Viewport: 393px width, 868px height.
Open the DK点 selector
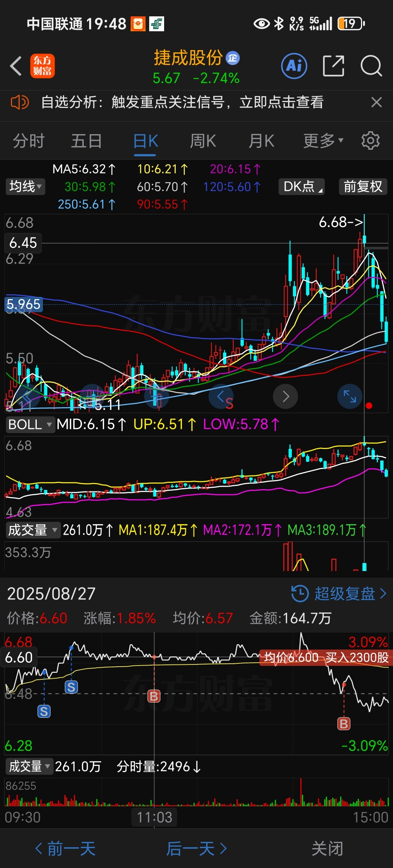click(302, 186)
